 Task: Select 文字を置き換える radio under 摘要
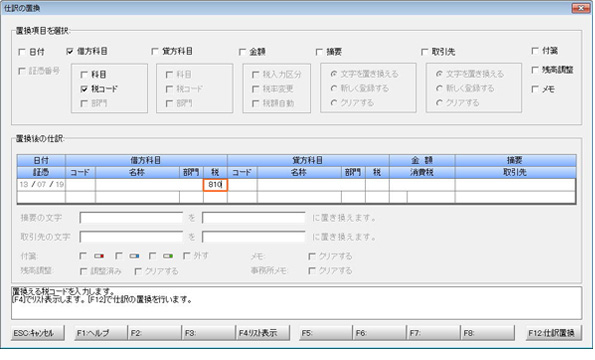click(x=334, y=74)
